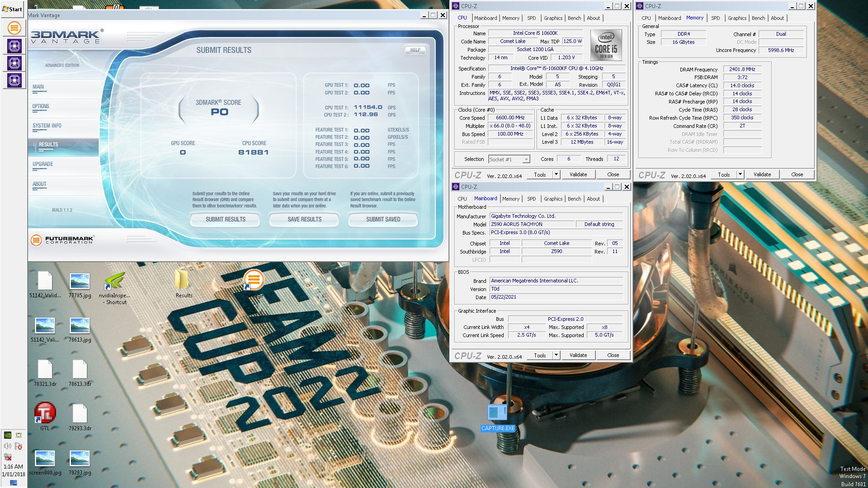This screenshot has width=868, height=488.
Task: Select the 78613.jpg desktop image
Action: (x=80, y=330)
